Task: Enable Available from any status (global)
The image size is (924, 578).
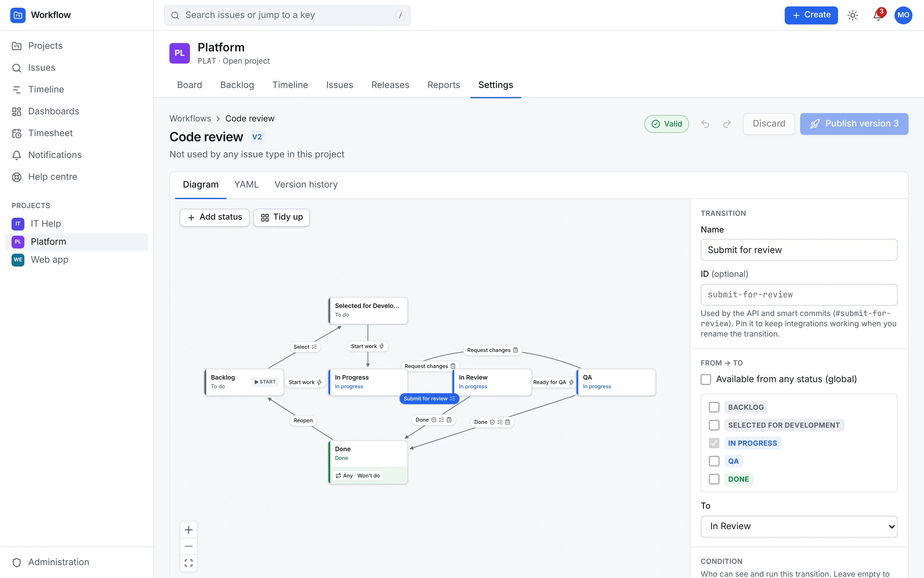Action: [x=706, y=379]
